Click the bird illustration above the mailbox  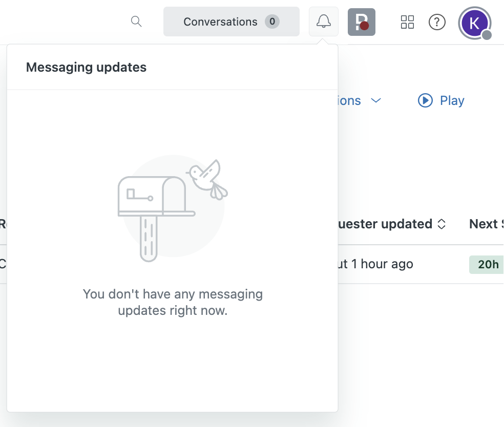(208, 178)
